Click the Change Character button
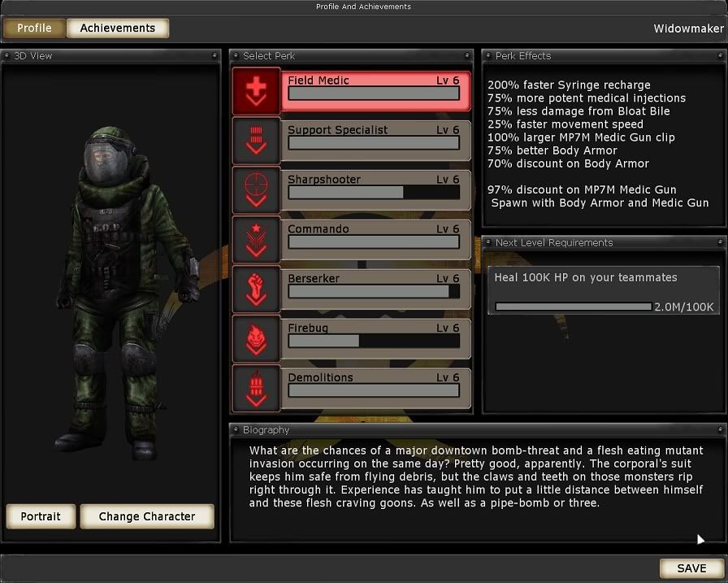 (147, 516)
